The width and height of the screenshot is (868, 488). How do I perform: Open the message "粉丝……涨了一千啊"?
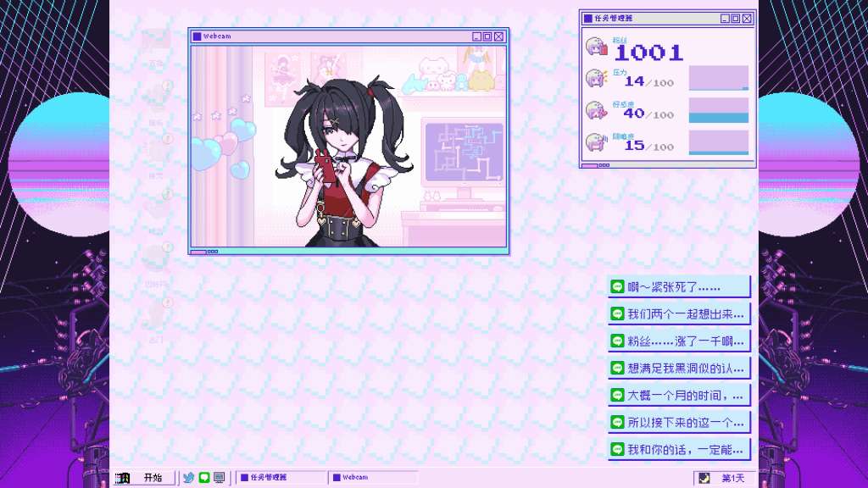(679, 341)
